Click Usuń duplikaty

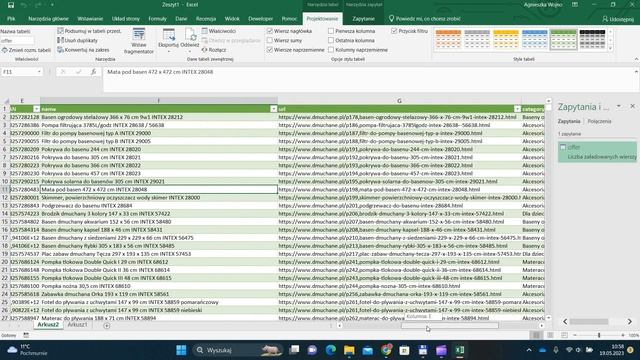(77, 40)
